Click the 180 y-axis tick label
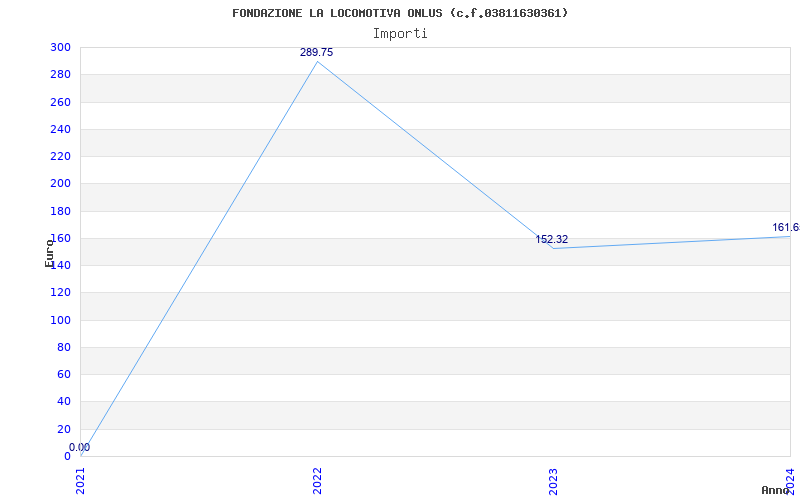Image resolution: width=800 pixels, height=500 pixels. click(60, 211)
